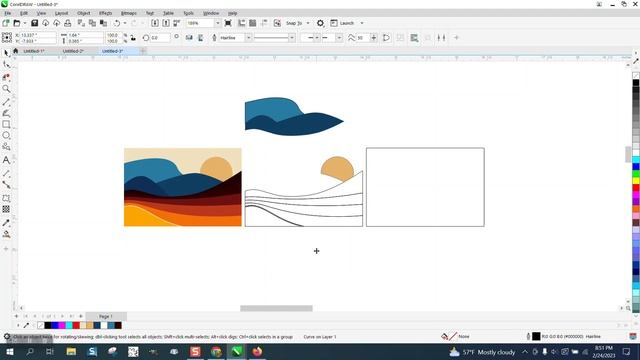Toggle the lock ratio padlock
640x360 pixels.
[x=133, y=38]
